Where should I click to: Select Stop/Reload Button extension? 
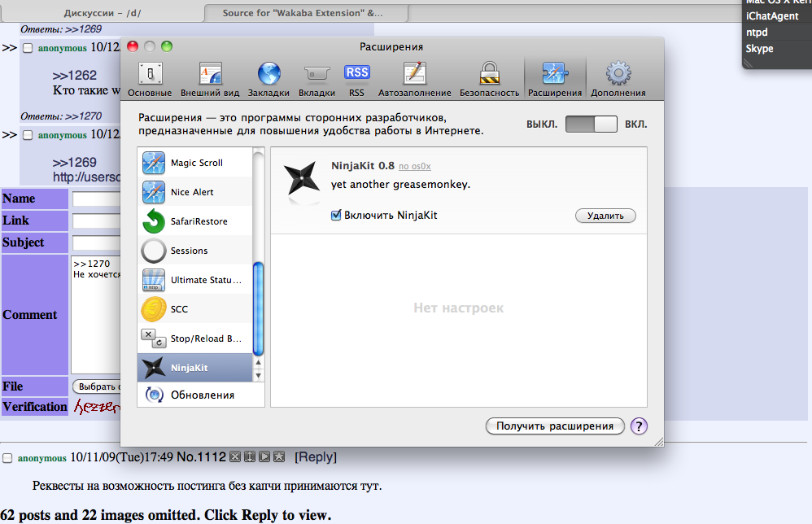(195, 338)
